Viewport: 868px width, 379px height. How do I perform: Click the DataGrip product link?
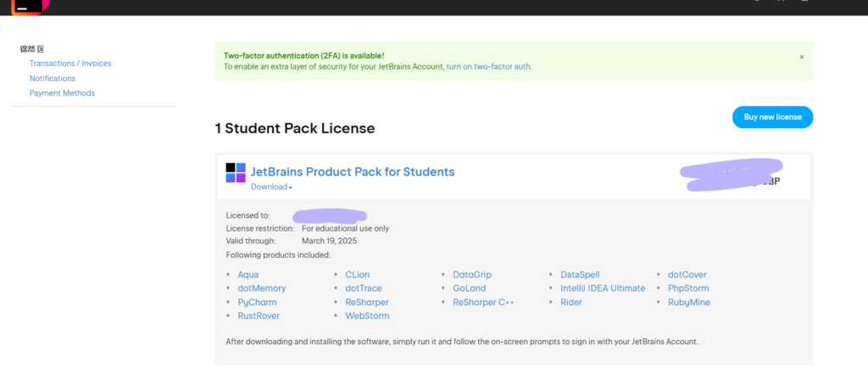pyautogui.click(x=472, y=275)
